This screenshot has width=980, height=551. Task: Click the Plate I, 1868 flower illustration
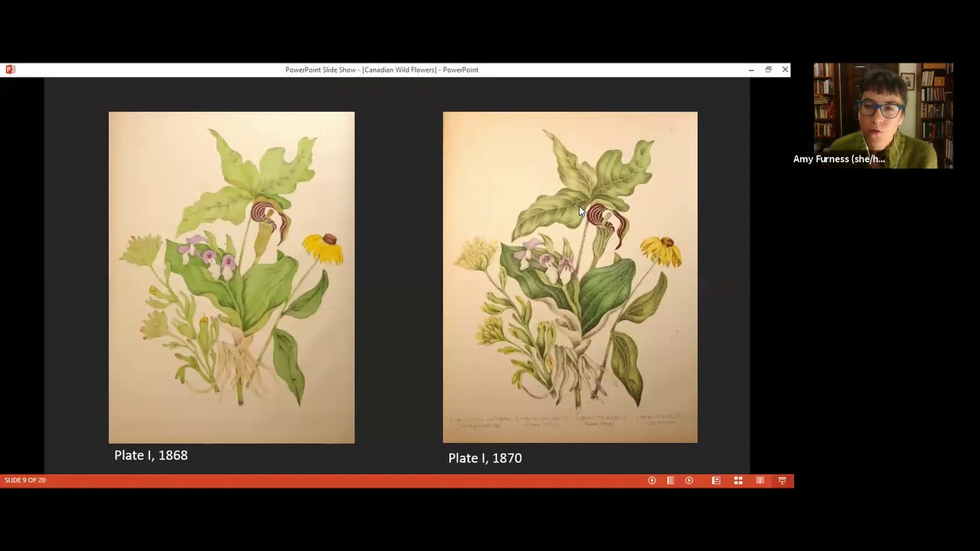(231, 278)
